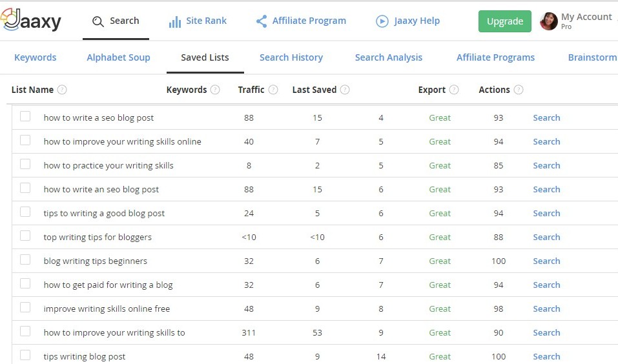Go to Site Rank section
618x364 pixels.
click(x=198, y=21)
